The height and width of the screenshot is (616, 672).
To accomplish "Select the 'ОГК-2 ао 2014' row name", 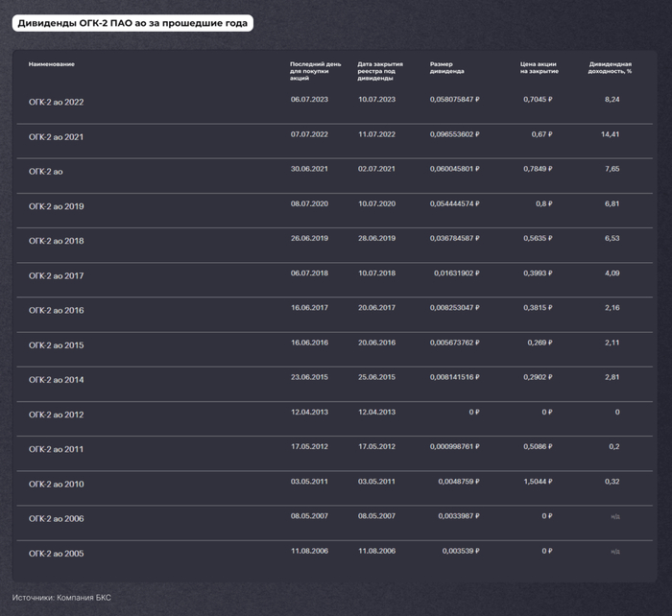I will tap(56, 380).
